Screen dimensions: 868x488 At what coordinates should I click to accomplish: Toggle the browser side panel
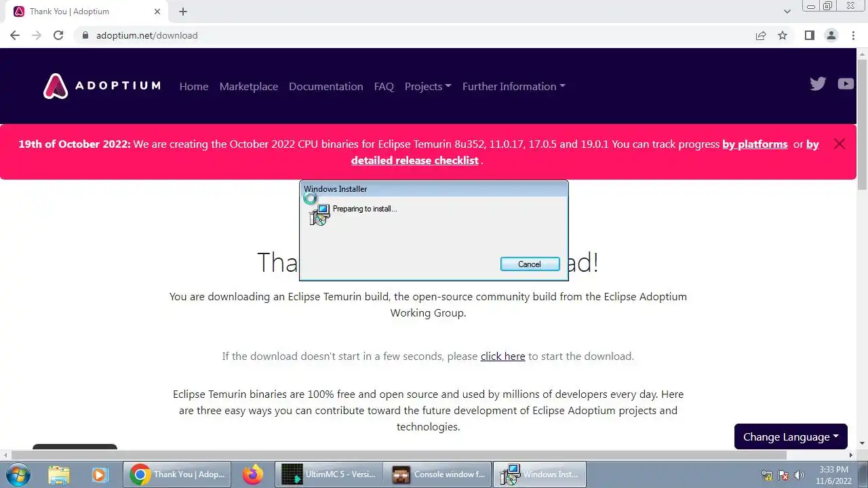tap(809, 35)
